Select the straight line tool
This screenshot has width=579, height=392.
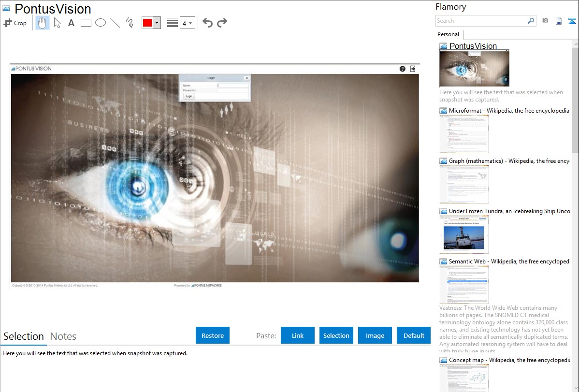[115, 23]
